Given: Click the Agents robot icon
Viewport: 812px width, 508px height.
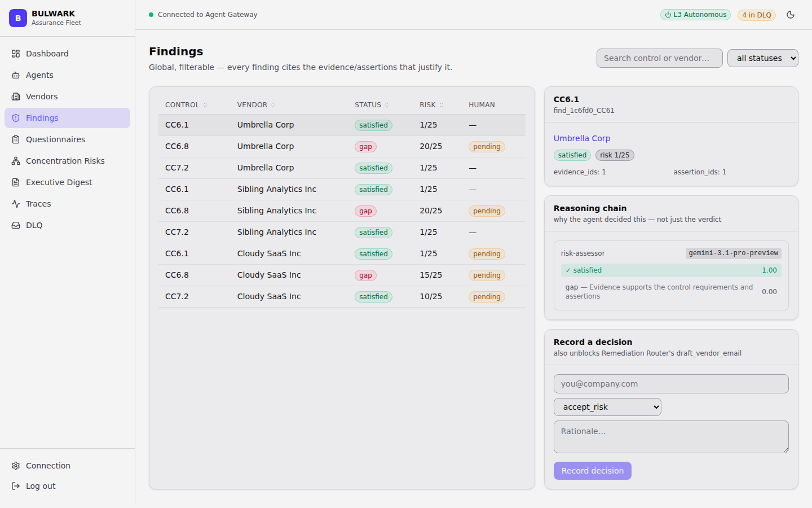Looking at the screenshot, I should pyautogui.click(x=16, y=75).
